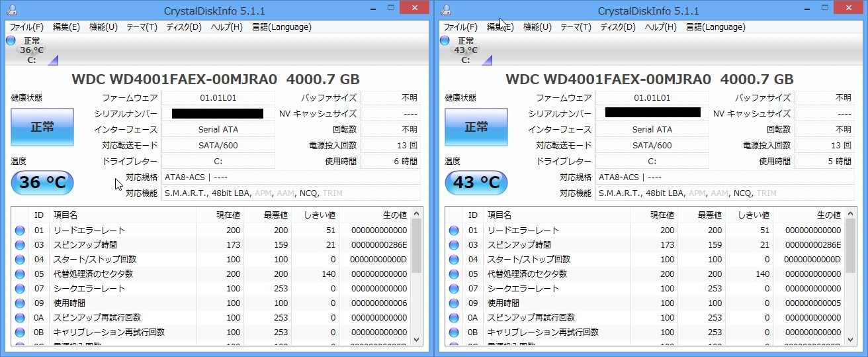Click status orb for スピンアップ再試行回数 in left window
This screenshot has height=357, width=868.
[x=19, y=318]
